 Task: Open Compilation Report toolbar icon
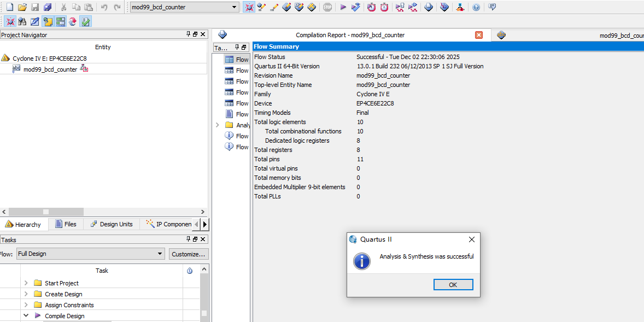pos(429,7)
